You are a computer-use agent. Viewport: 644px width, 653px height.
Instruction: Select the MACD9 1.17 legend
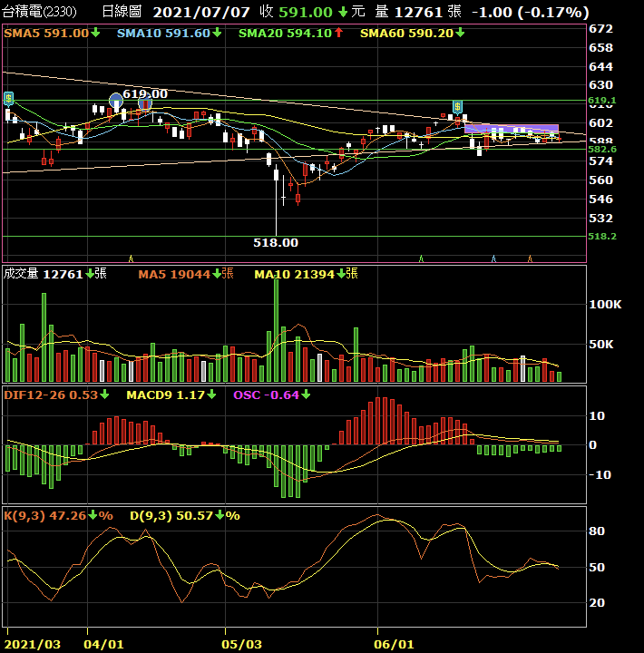pyautogui.click(x=171, y=395)
